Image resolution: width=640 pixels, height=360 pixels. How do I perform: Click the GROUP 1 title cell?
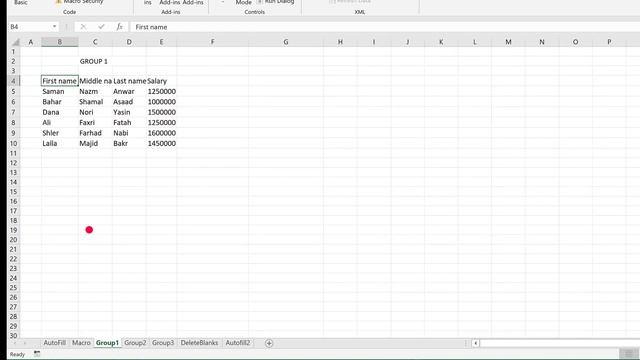[95, 61]
